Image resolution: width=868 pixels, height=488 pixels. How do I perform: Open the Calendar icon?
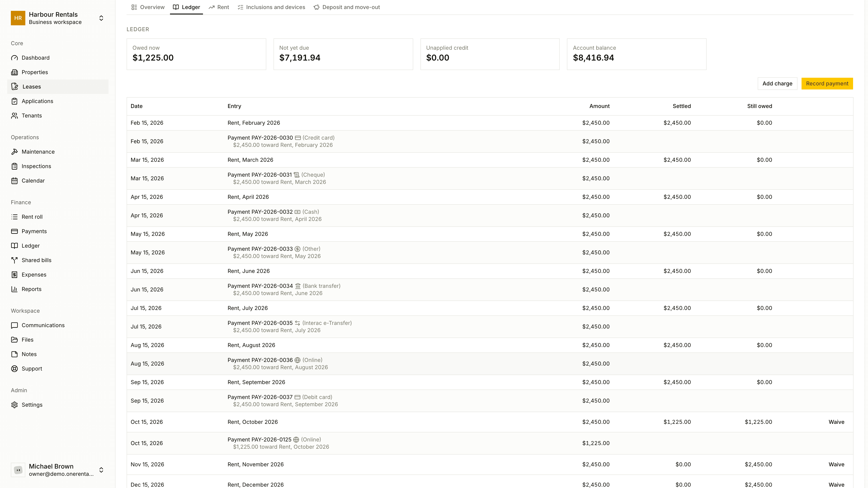point(14,181)
